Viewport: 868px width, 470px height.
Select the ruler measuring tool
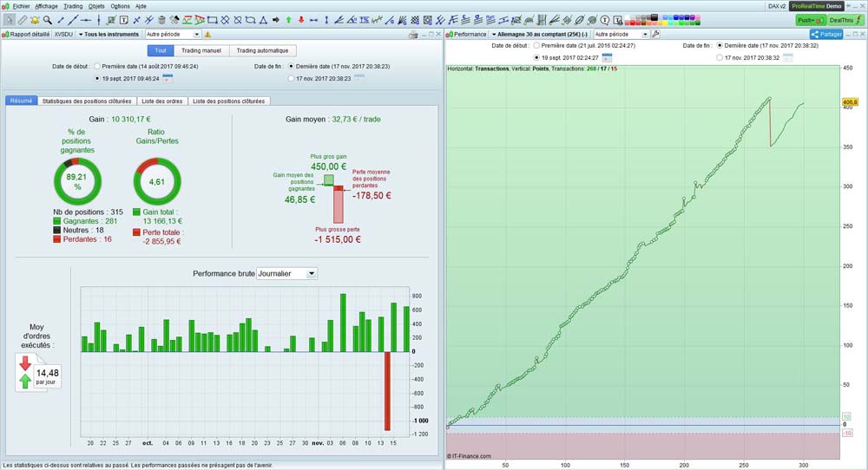[x=23, y=21]
